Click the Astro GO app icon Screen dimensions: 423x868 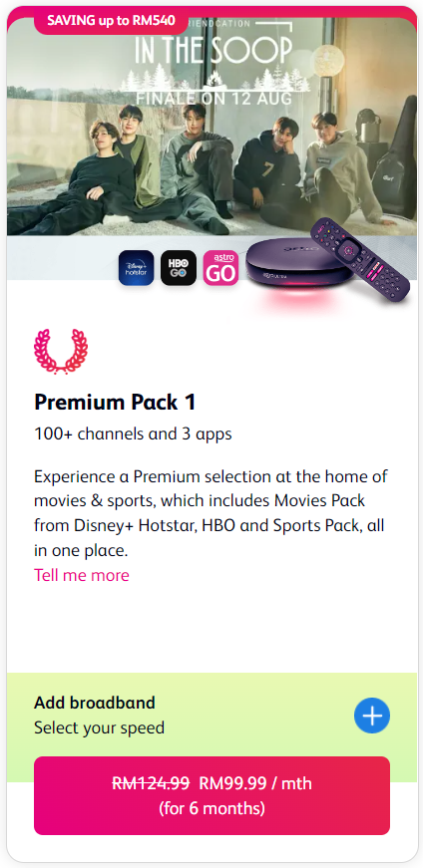[x=220, y=268]
